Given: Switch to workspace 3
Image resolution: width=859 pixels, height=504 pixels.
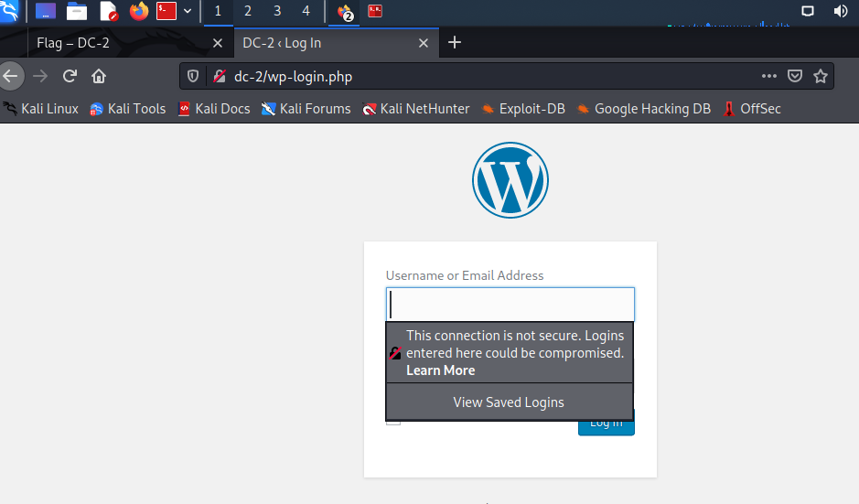Looking at the screenshot, I should (x=277, y=11).
